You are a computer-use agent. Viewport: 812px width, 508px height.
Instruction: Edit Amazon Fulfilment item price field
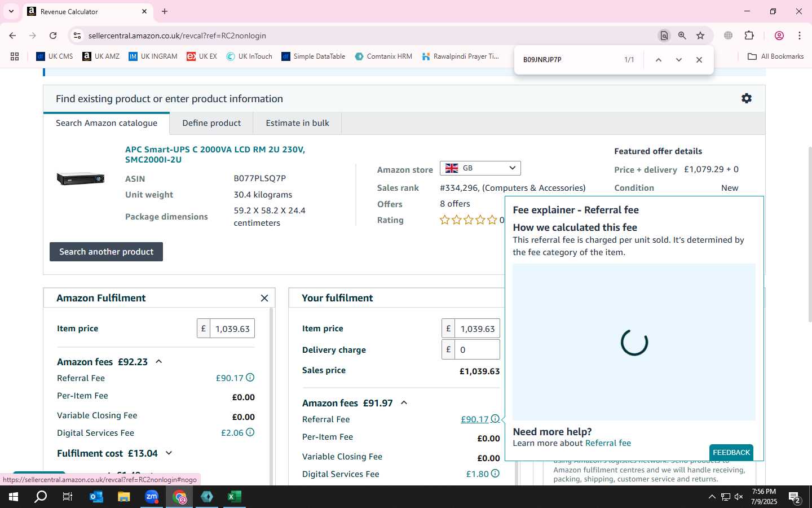point(232,329)
